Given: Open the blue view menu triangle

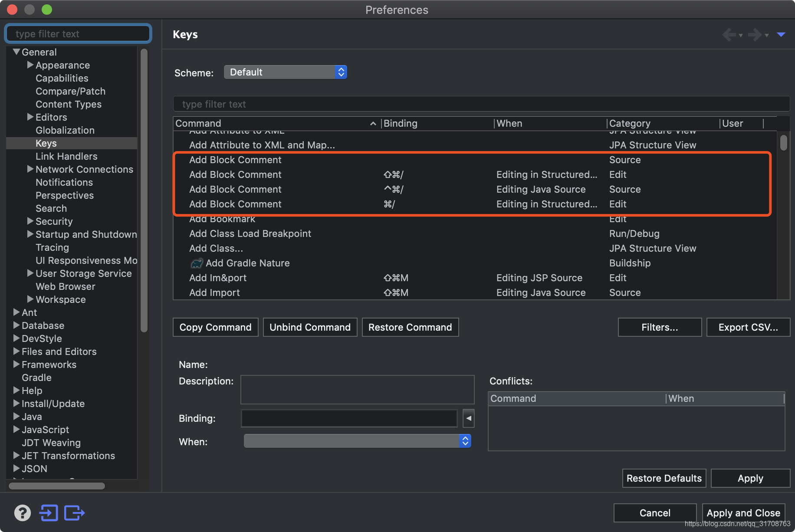Looking at the screenshot, I should (781, 35).
